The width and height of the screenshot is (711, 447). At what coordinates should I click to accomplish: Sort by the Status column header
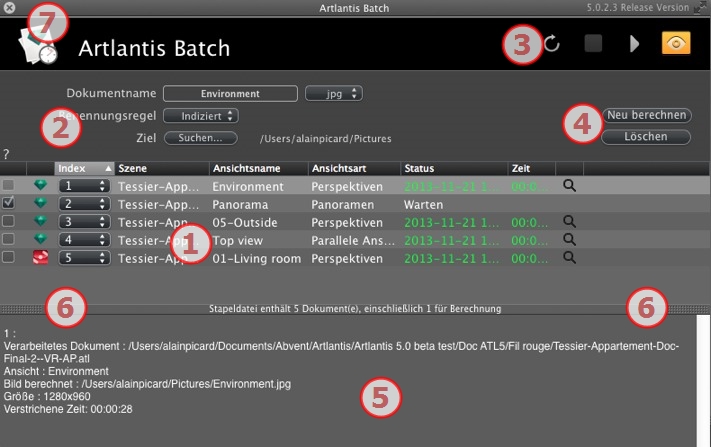(x=454, y=169)
